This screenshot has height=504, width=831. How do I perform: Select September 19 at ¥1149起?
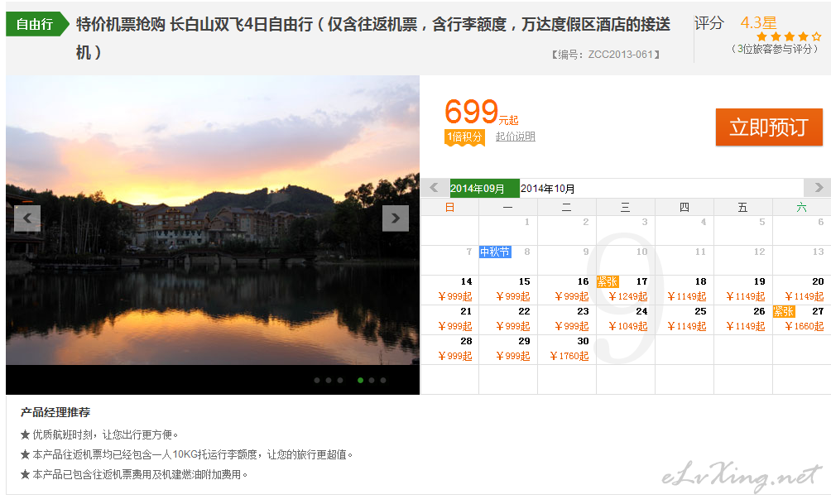[743, 290]
